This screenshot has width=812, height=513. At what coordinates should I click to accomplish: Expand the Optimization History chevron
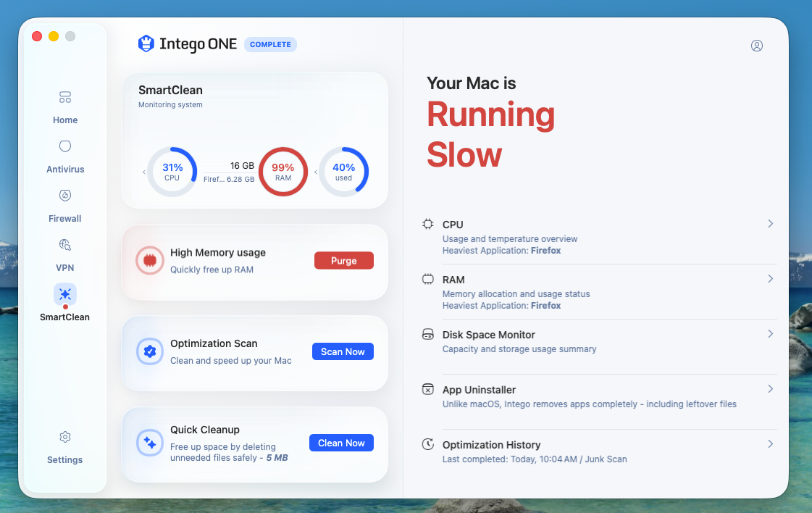771,444
